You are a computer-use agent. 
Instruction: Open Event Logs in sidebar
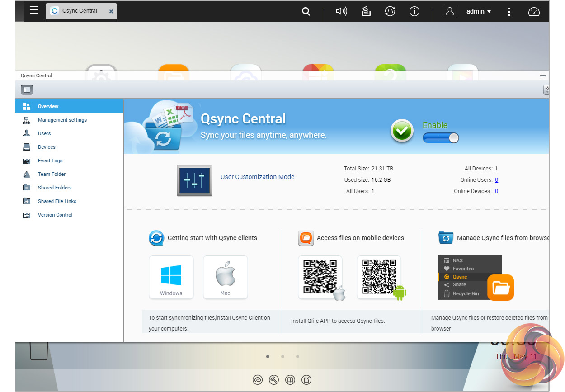[69, 161]
